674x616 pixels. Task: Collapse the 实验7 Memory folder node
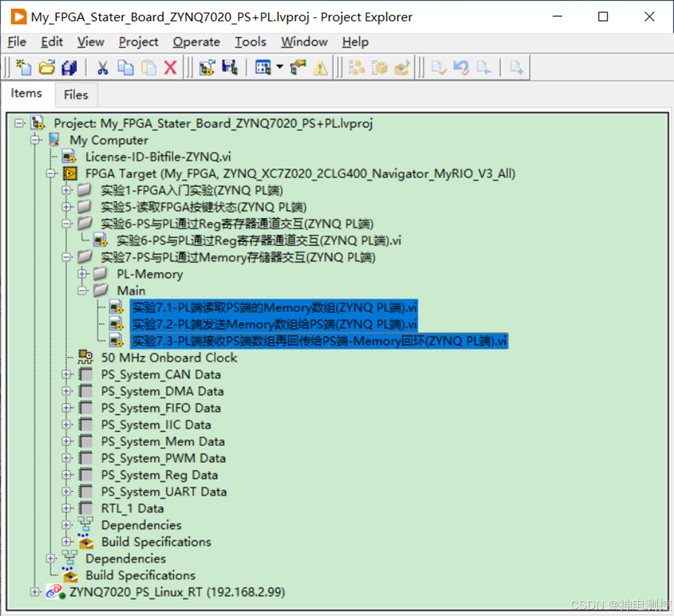coord(66,257)
